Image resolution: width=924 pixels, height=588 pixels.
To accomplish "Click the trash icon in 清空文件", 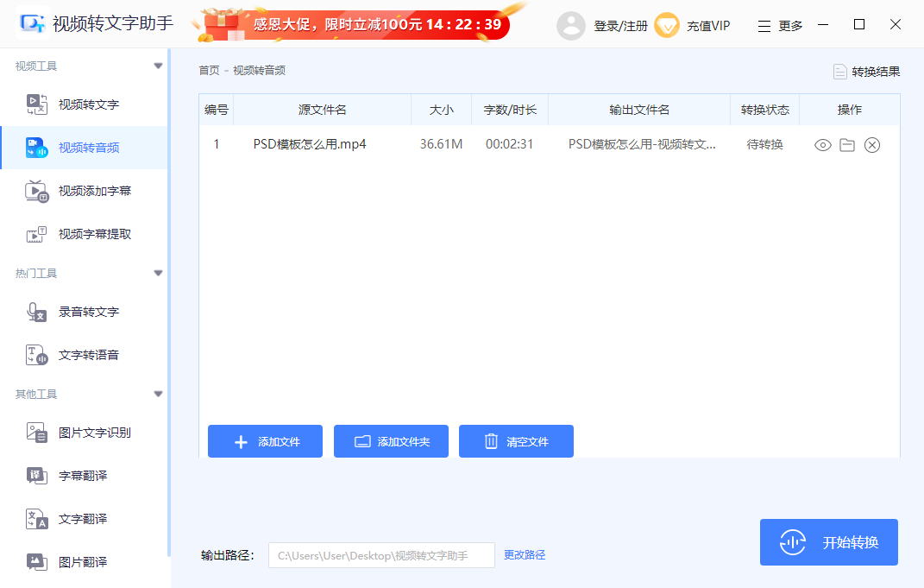I will tap(492, 441).
